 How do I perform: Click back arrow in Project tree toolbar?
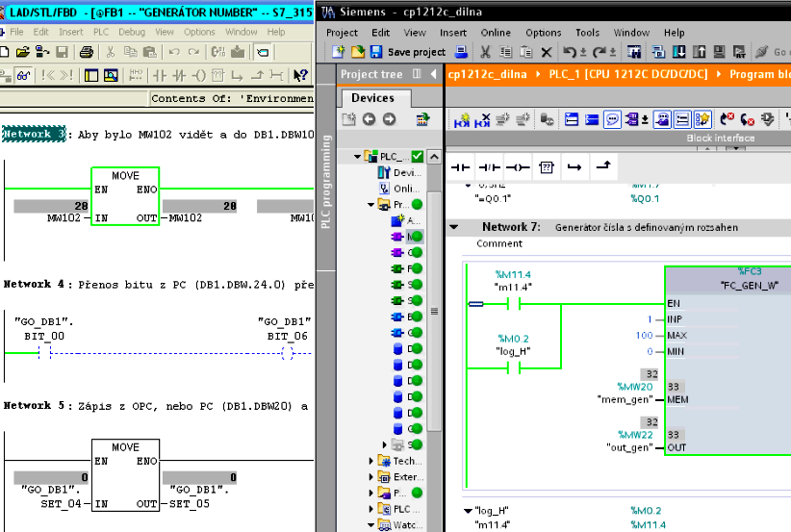click(x=370, y=119)
